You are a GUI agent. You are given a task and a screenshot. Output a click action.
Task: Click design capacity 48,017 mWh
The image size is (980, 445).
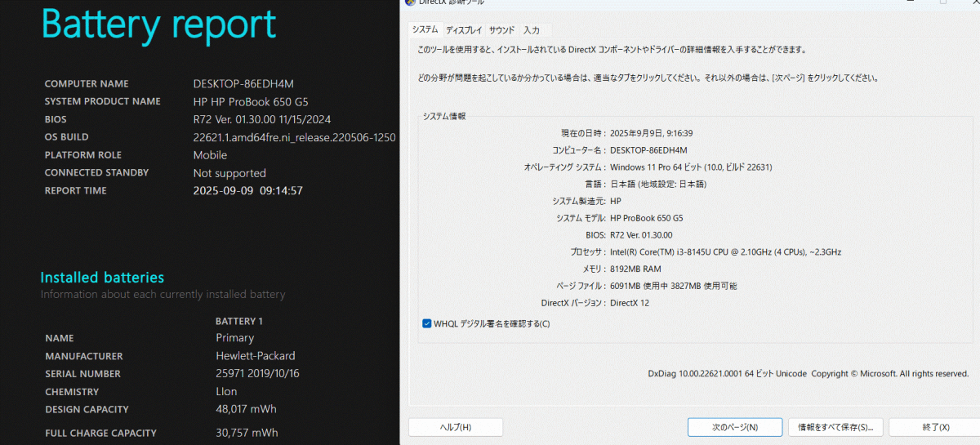pyautogui.click(x=247, y=410)
